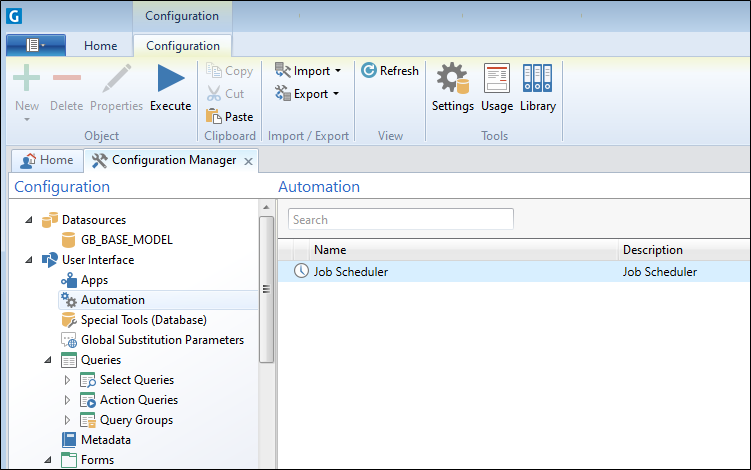This screenshot has height=470, width=751.
Task: Sort by the Description column header
Action: (x=684, y=250)
